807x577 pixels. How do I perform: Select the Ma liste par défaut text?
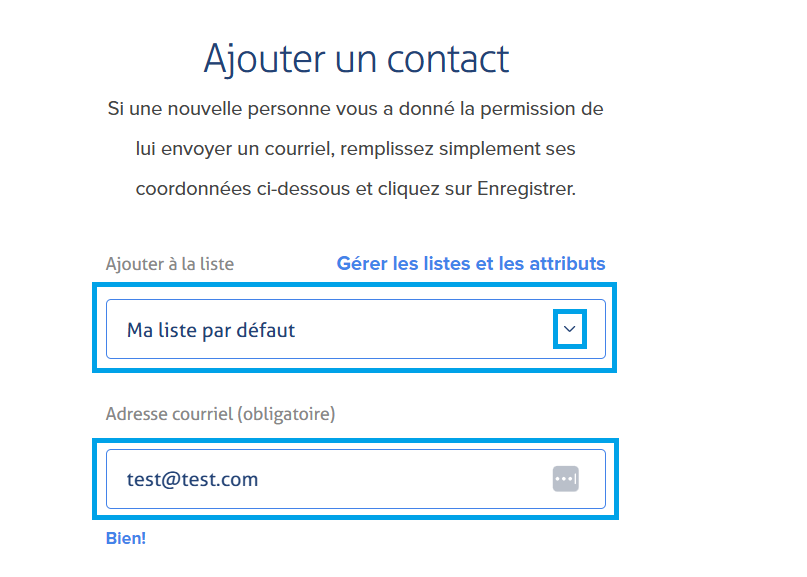coord(211,330)
